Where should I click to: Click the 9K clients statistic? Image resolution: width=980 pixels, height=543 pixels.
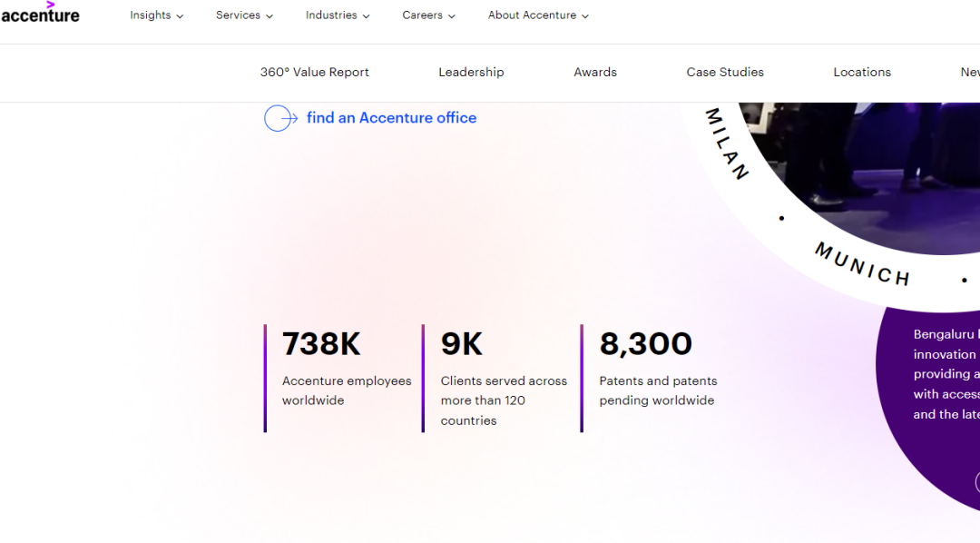[x=462, y=343]
